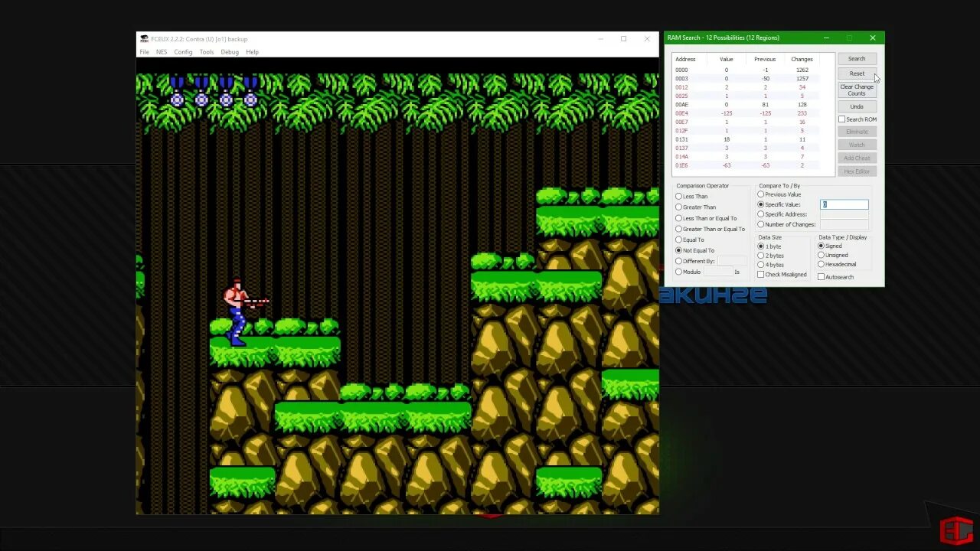Click Clear Change Counts button
980x551 pixels.
pyautogui.click(x=857, y=90)
